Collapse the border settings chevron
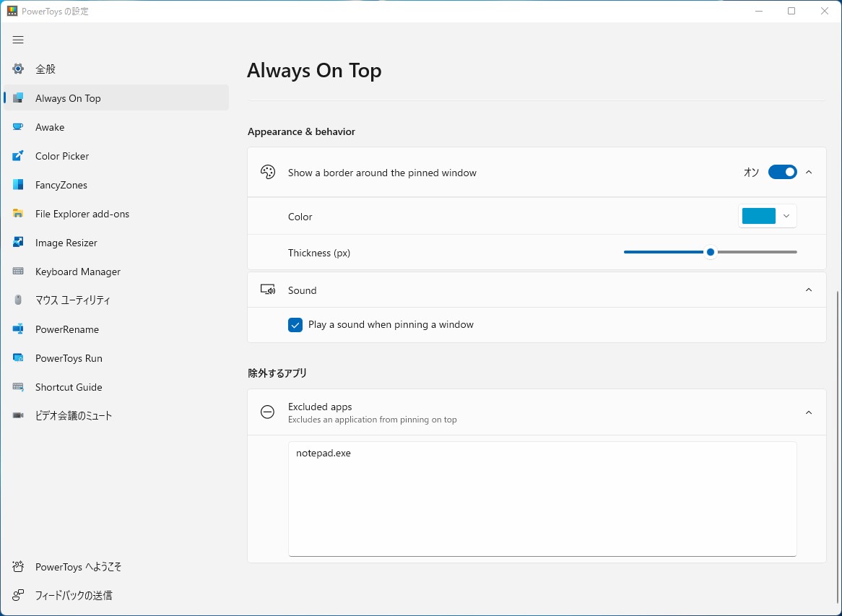842x616 pixels. click(x=809, y=172)
